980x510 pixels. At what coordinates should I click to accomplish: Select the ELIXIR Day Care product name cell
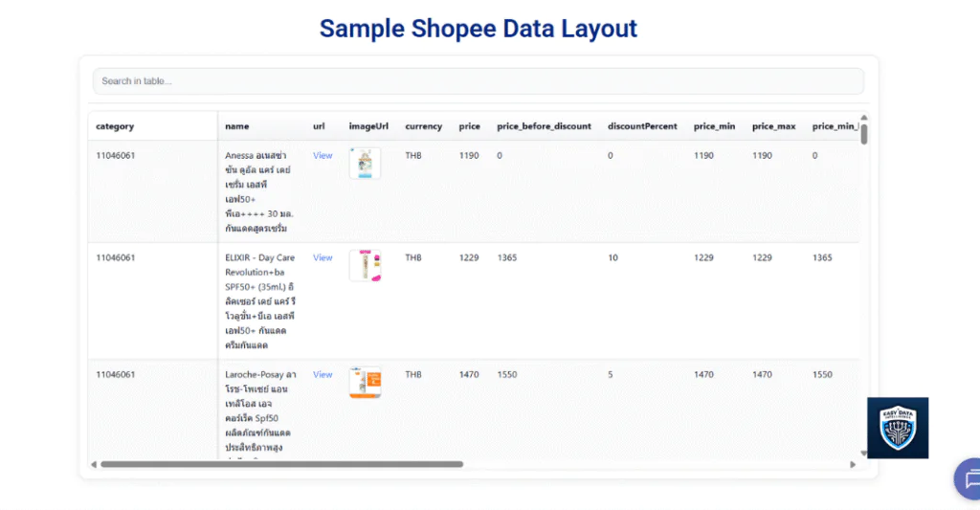[x=260, y=301]
